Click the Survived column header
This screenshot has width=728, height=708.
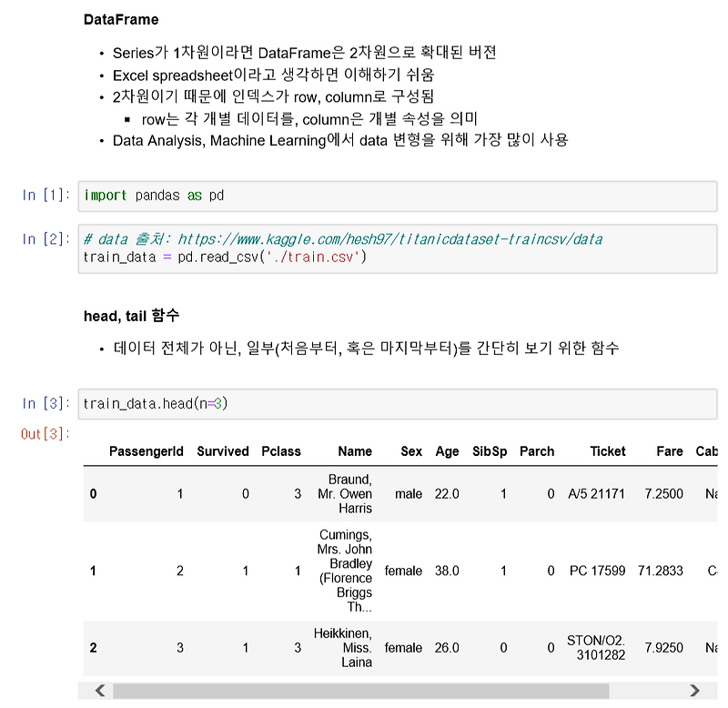point(223,451)
